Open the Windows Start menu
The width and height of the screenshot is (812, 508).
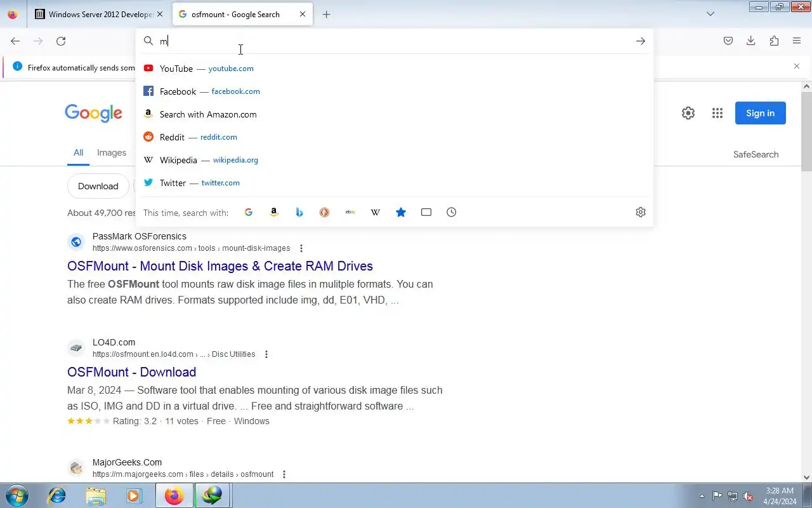[x=16, y=495]
